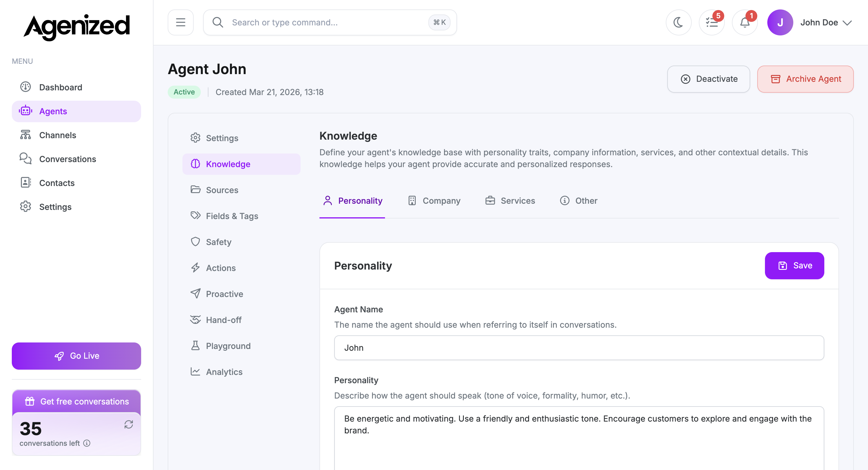Refresh the conversations counter
Screen dimensions: 868x470
129,425
